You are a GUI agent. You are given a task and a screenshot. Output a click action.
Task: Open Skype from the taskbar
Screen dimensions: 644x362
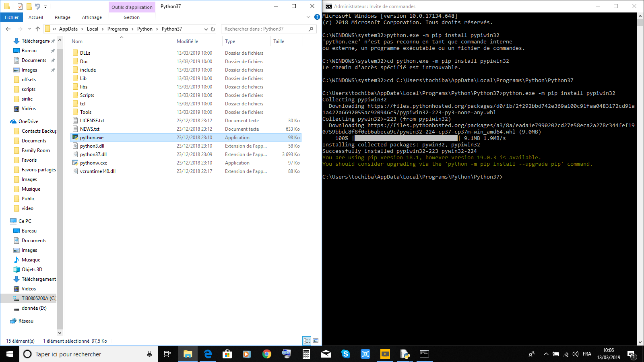[346, 354]
